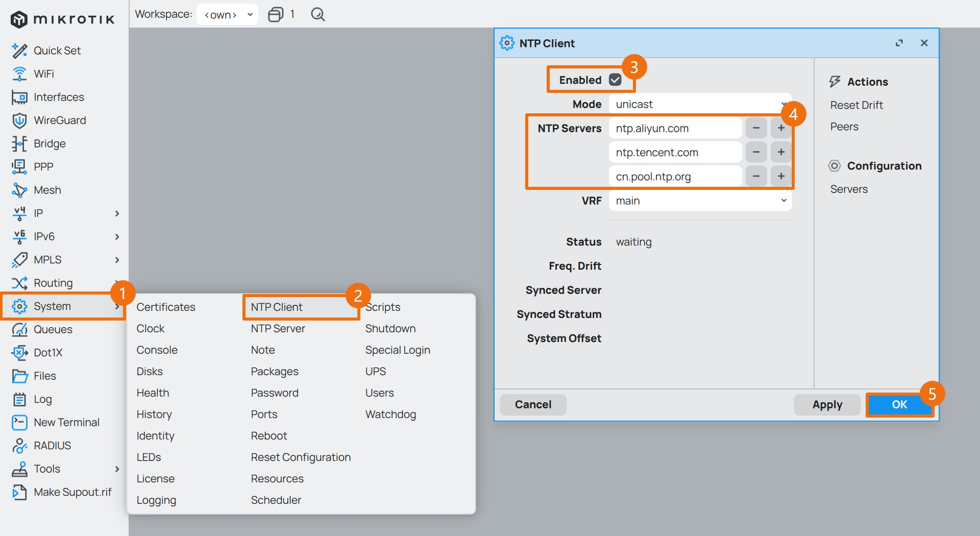Viewport: 980px width, 536px height.
Task: Click Reset Drift action
Action: click(856, 105)
